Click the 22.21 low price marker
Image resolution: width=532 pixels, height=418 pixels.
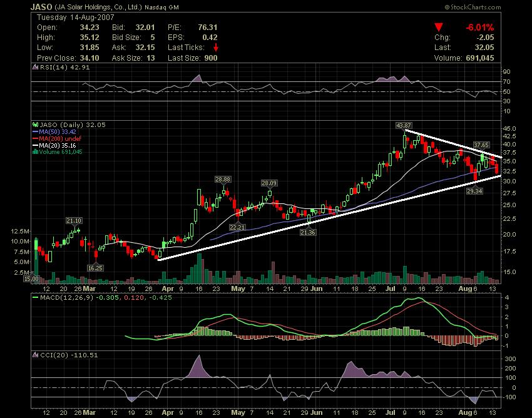(x=237, y=227)
